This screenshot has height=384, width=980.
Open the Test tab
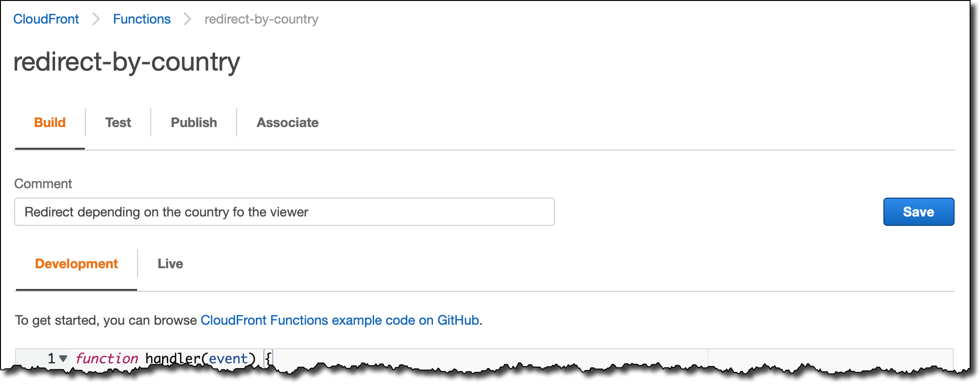click(118, 123)
